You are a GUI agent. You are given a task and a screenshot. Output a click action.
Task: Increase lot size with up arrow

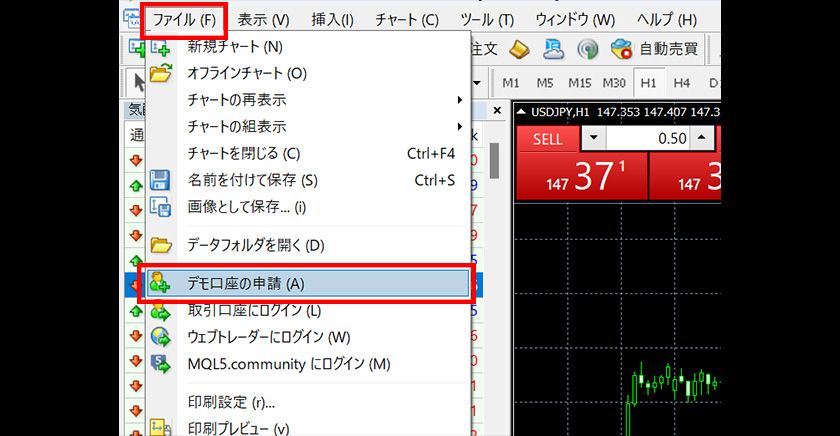tap(702, 138)
